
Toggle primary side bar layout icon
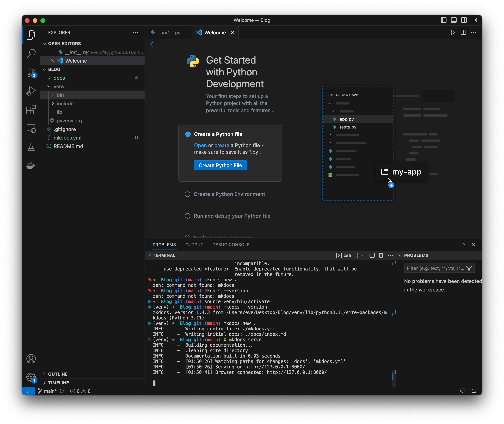coord(444,20)
